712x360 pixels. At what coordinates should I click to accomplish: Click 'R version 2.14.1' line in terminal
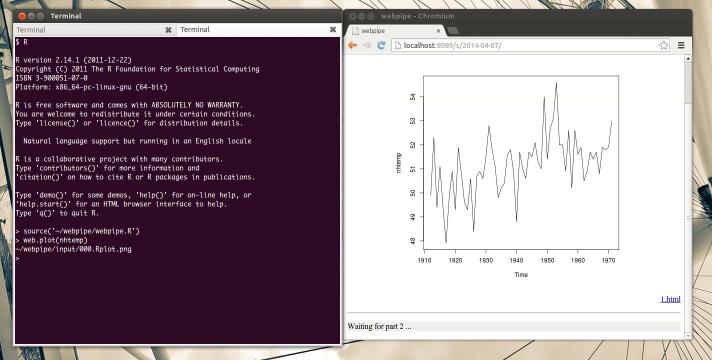(74, 60)
